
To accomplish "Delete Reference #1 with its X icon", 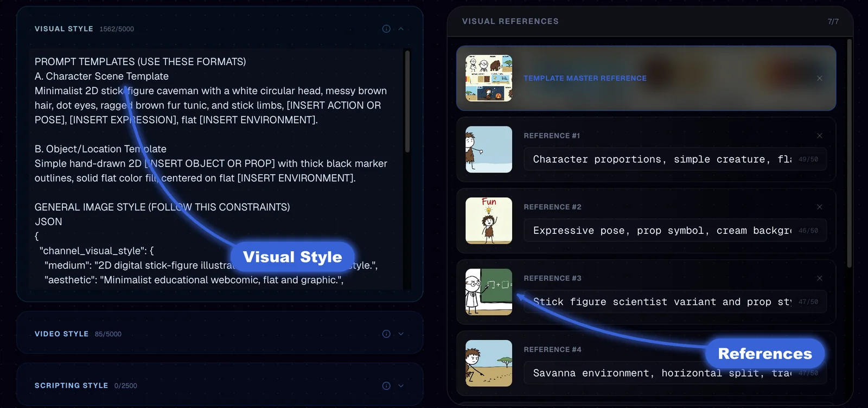I will point(820,136).
